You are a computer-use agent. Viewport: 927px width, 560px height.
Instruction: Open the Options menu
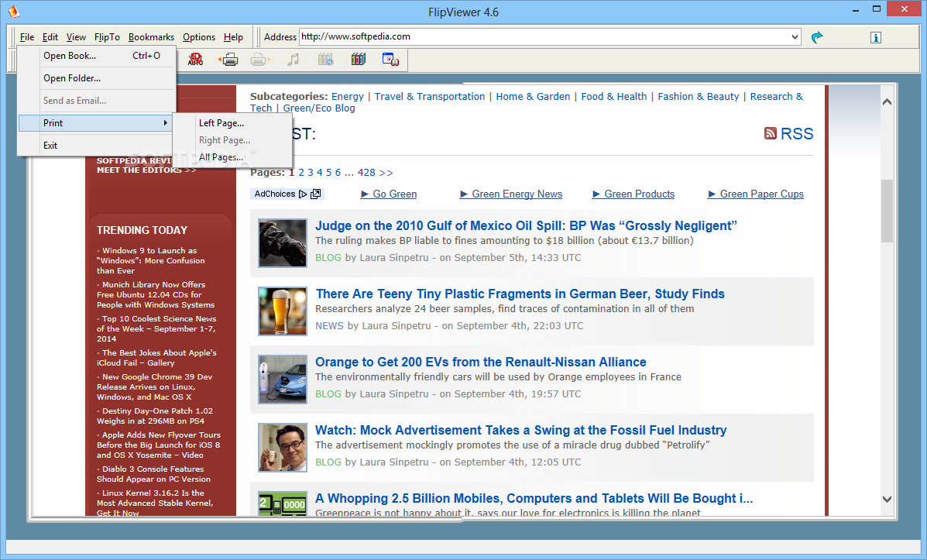tap(198, 36)
